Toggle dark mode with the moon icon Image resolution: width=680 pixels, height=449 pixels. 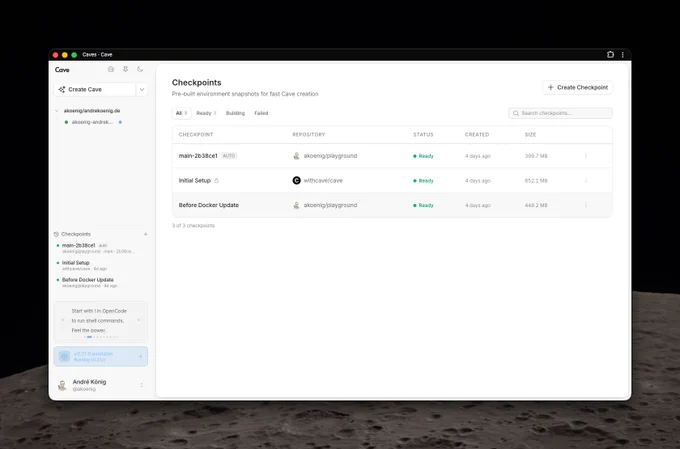(x=140, y=69)
